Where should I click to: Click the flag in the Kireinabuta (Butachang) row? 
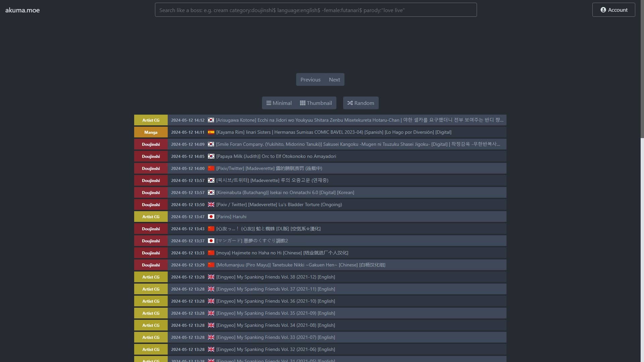[211, 192]
